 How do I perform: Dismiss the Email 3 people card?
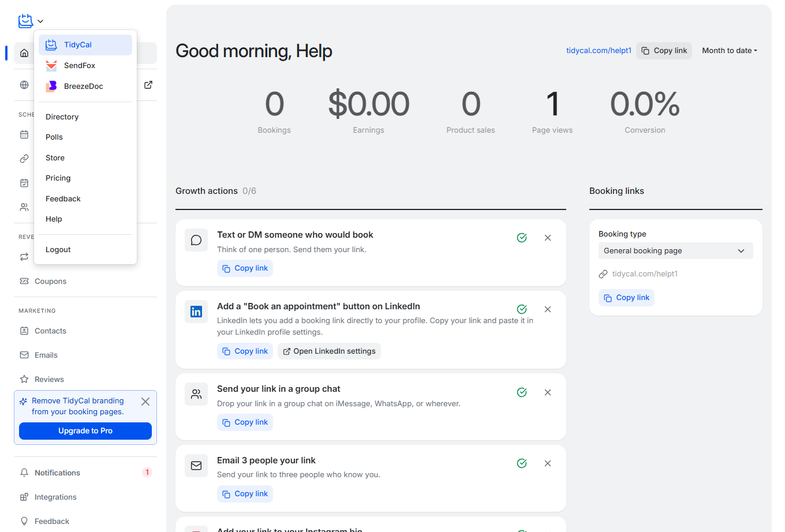pos(548,463)
